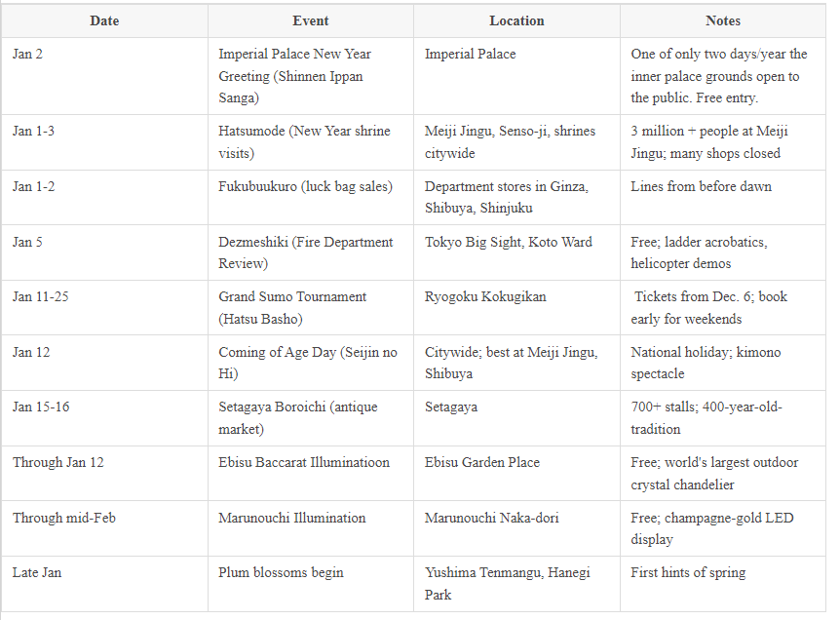Select the Tokyo Big Sight location cell
This screenshot has width=840, height=620.
[517, 252]
